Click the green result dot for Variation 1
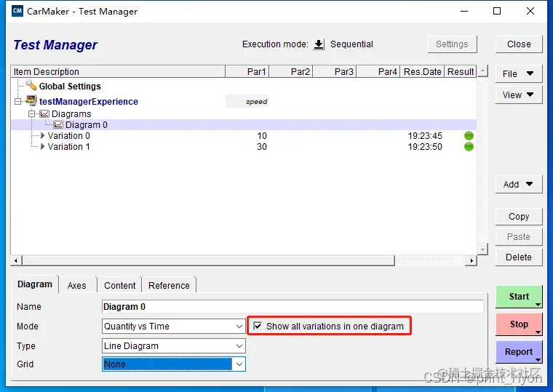Viewport: 553px width, 392px height. 469,147
